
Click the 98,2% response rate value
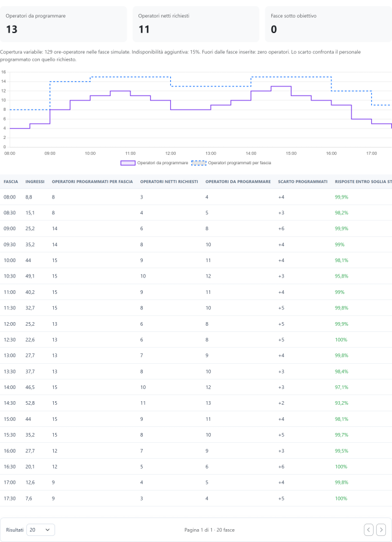(342, 213)
